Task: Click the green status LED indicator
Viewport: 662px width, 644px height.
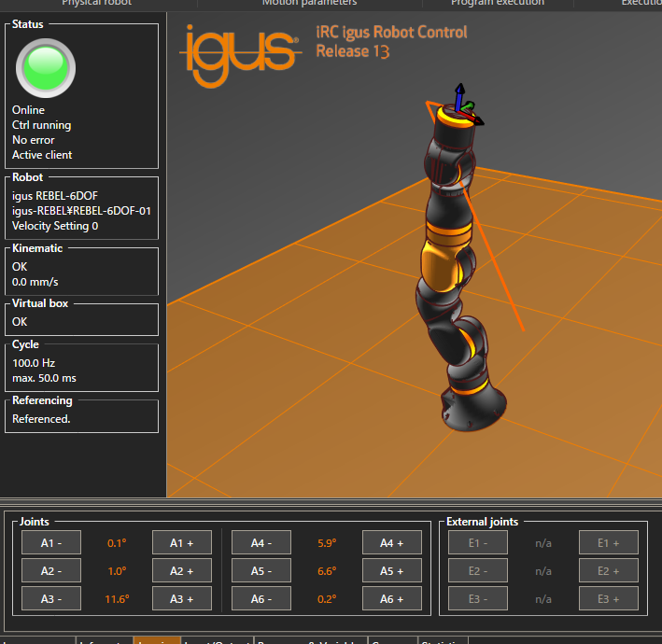Action: point(45,69)
